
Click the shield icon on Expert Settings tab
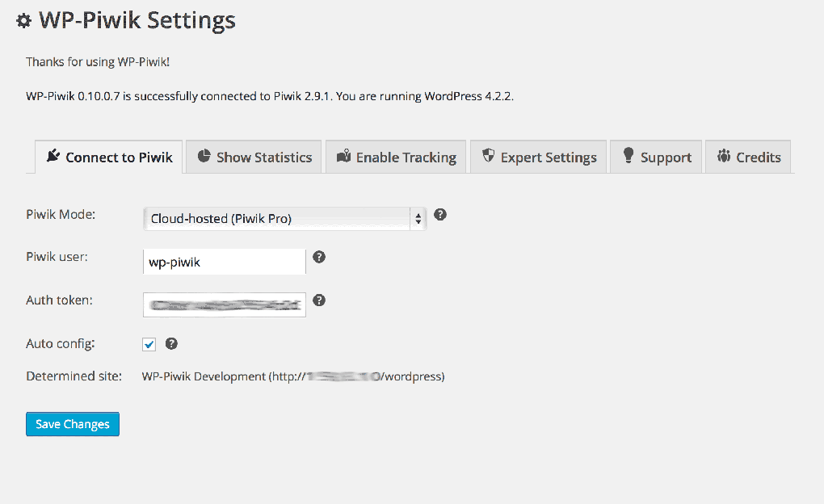488,157
